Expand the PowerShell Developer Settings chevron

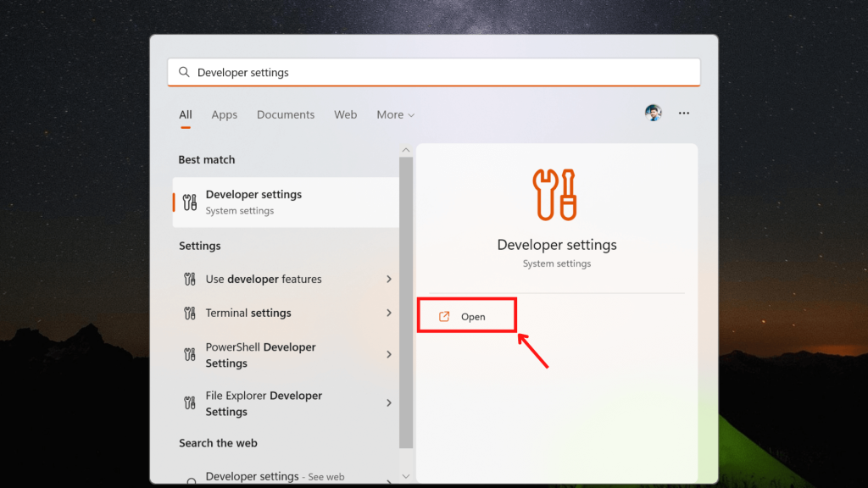(x=388, y=354)
